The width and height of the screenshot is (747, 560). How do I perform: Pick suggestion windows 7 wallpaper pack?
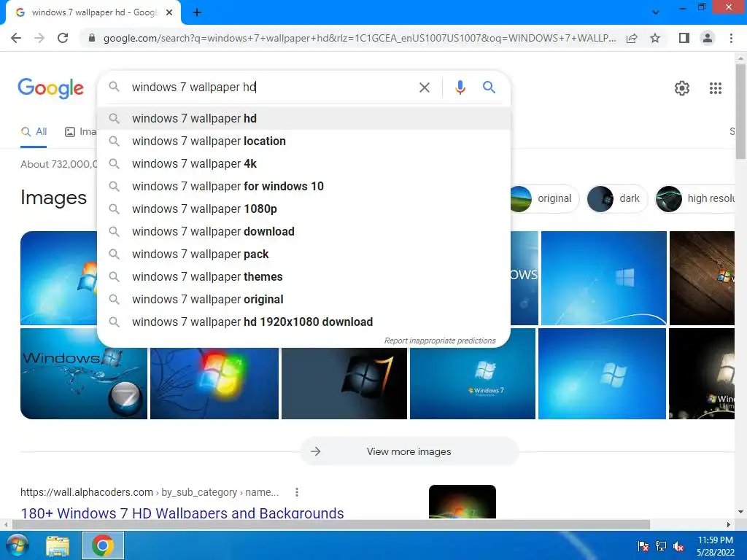303,254
